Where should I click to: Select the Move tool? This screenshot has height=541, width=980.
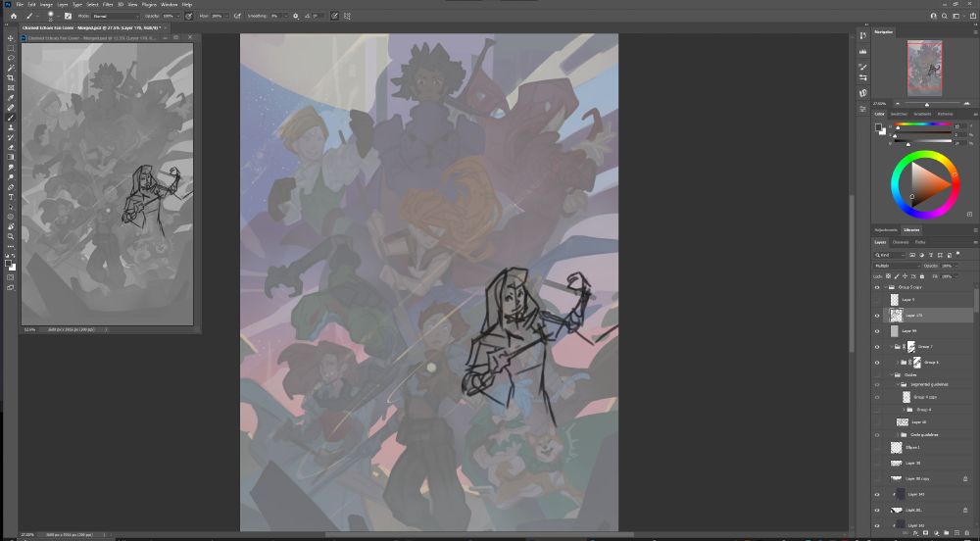point(11,38)
